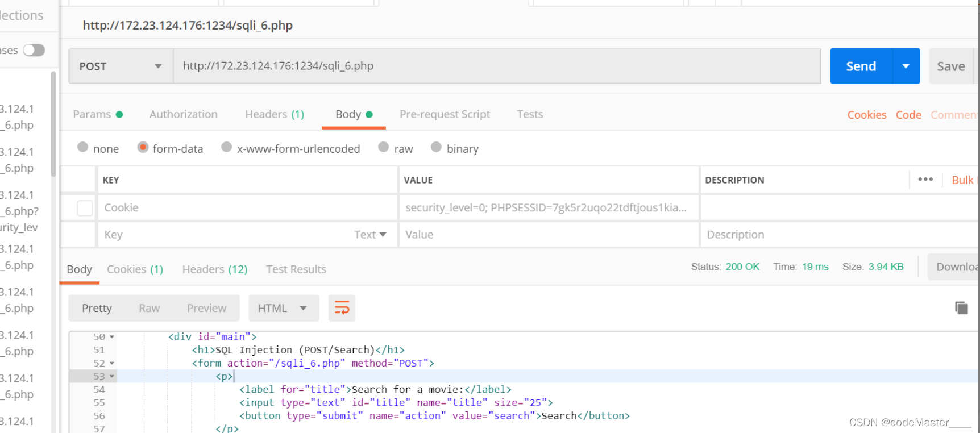Click the empty Description input field
This screenshot has height=433, width=980.
(x=839, y=235)
